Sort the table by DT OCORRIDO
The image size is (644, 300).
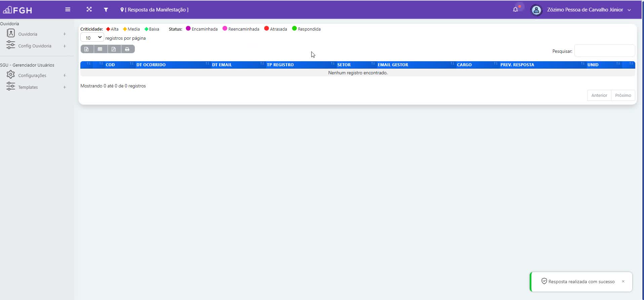151,65
